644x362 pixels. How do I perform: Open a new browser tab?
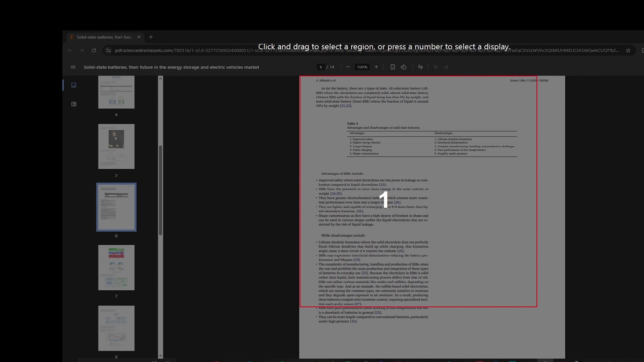coord(151,37)
